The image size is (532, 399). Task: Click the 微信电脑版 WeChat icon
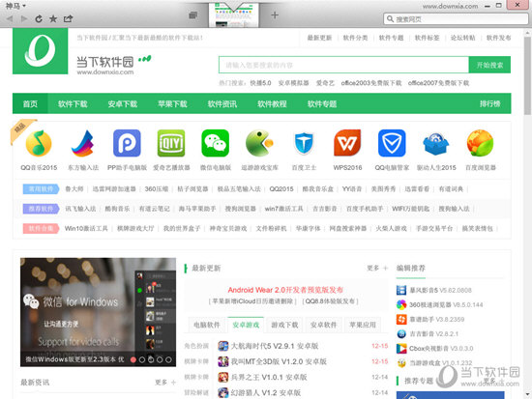pyautogui.click(x=216, y=143)
